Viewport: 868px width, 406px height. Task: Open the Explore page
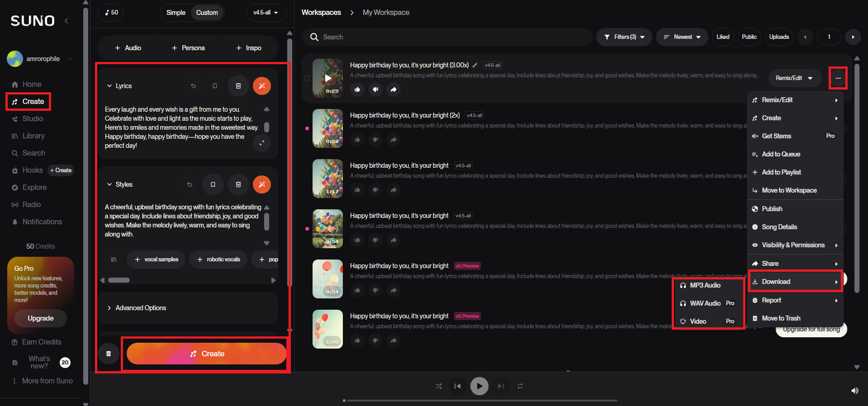[29, 187]
